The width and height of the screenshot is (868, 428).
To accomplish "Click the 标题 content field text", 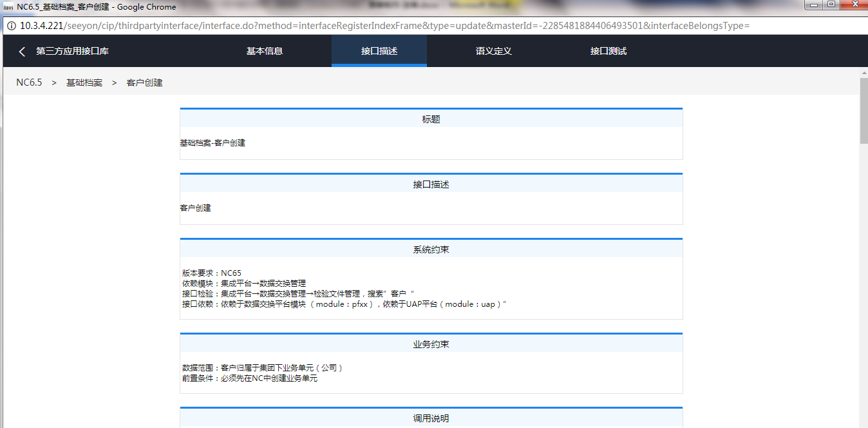I will click(212, 143).
